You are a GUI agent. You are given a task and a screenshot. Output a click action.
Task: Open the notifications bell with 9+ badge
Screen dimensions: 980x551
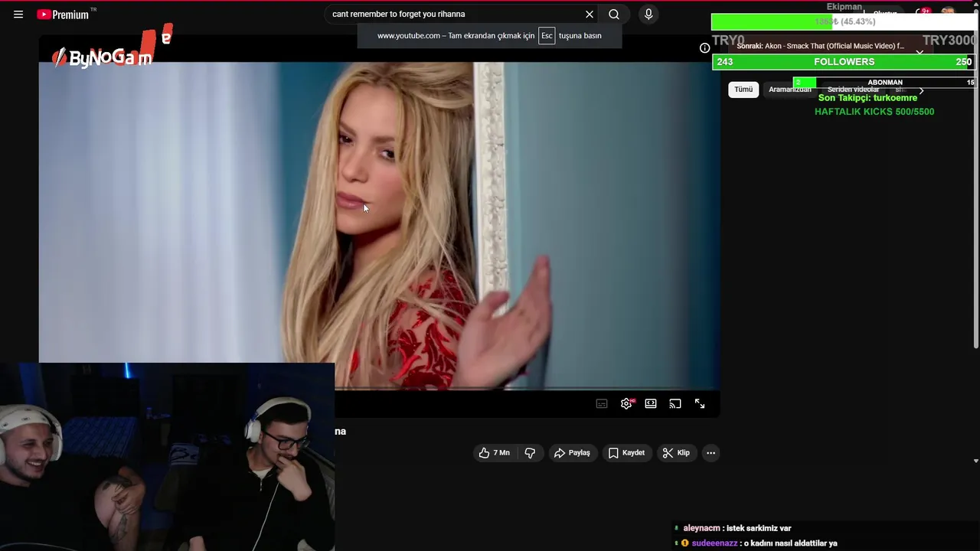(922, 13)
